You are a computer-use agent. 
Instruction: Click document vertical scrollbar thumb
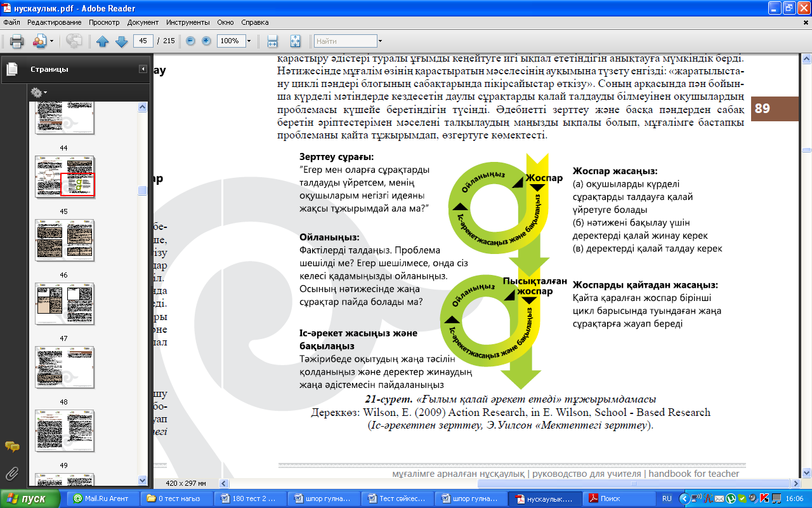(x=806, y=150)
